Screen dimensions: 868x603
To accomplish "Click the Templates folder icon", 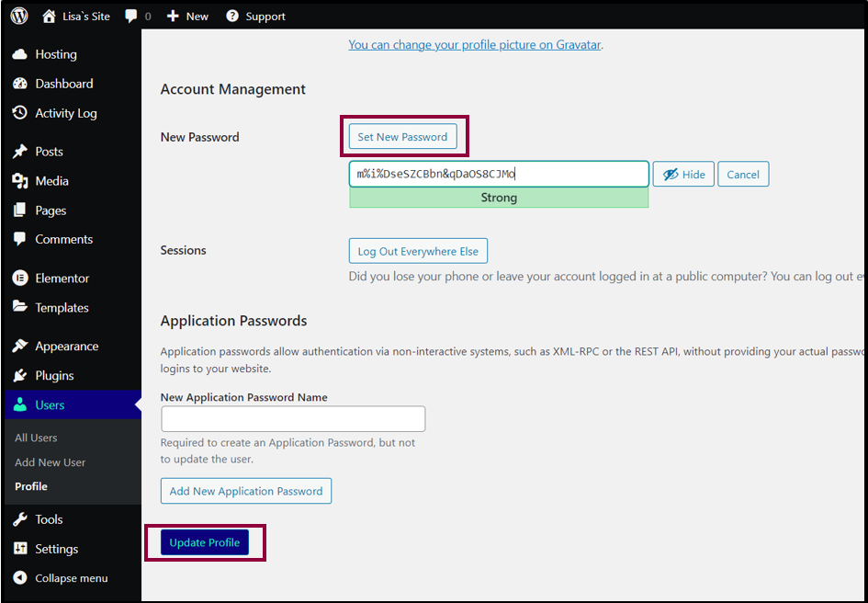I will click(20, 307).
